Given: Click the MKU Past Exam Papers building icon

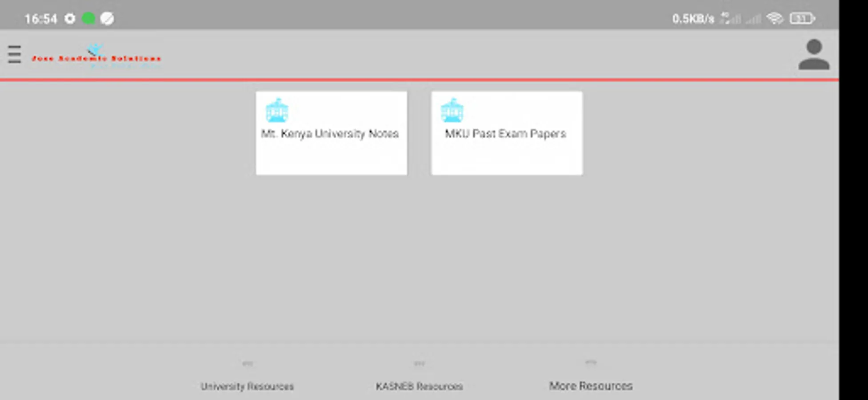Looking at the screenshot, I should [x=452, y=110].
